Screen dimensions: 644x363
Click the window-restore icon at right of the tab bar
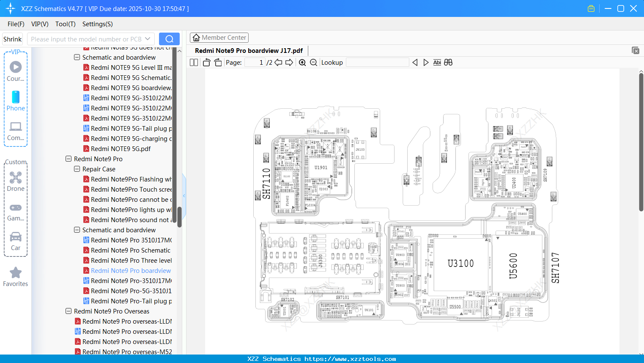click(635, 50)
